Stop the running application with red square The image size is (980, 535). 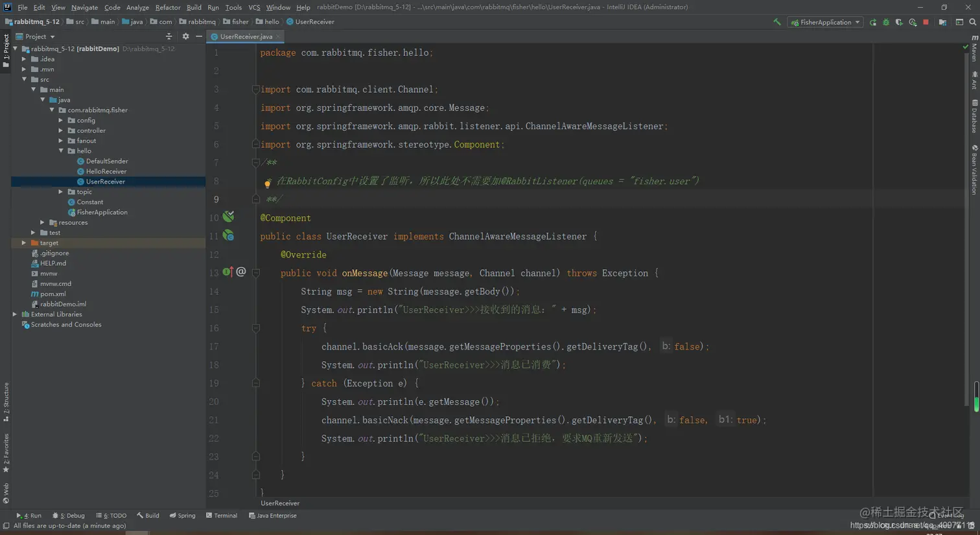pyautogui.click(x=926, y=22)
